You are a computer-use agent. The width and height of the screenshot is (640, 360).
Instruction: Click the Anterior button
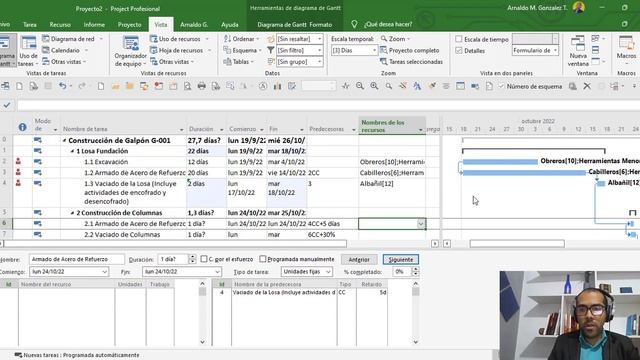(359, 259)
